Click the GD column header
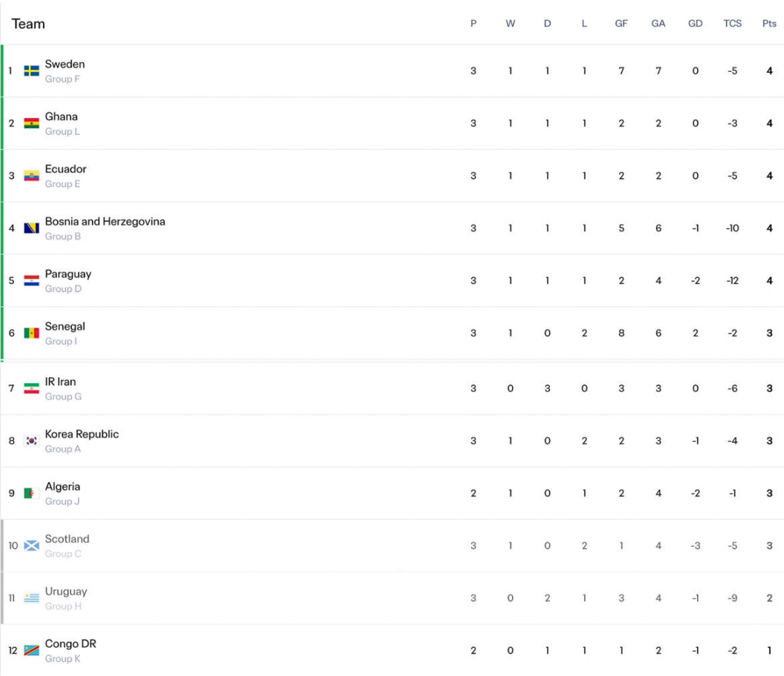This screenshot has height=676, width=784. (695, 23)
